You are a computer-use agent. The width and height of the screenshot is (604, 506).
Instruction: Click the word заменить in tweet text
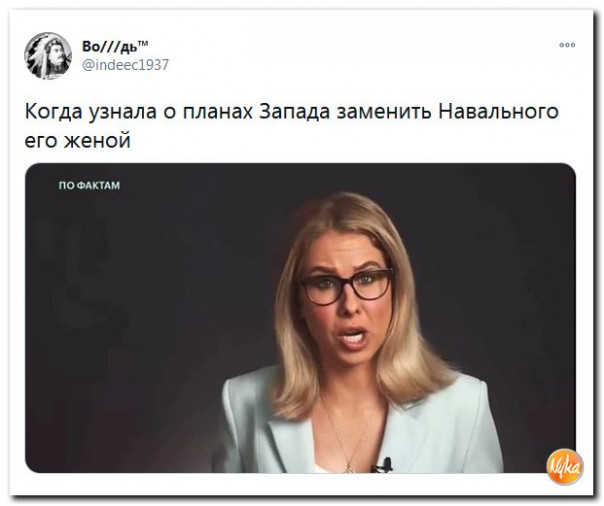pyautogui.click(x=384, y=112)
